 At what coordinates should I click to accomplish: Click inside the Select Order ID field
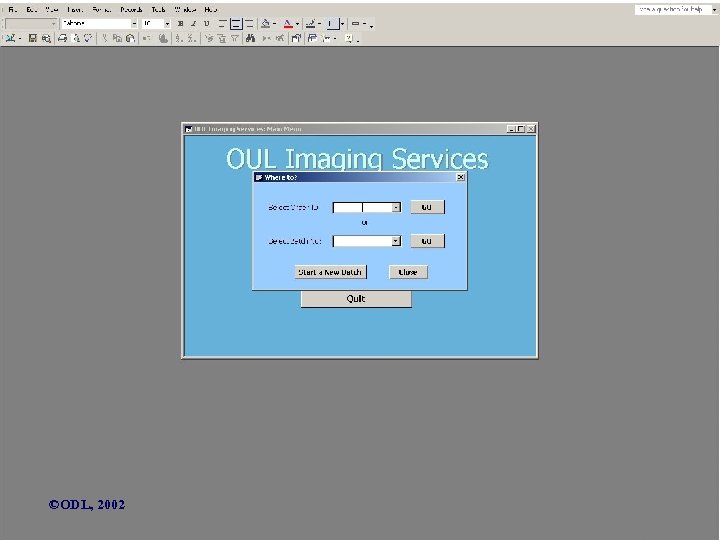[362, 208]
